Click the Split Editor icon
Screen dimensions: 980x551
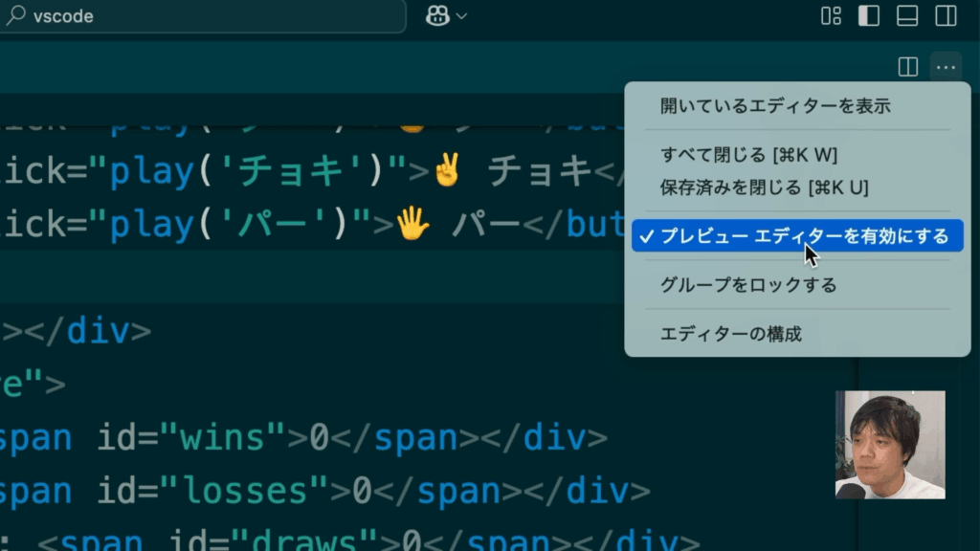pyautogui.click(x=908, y=67)
